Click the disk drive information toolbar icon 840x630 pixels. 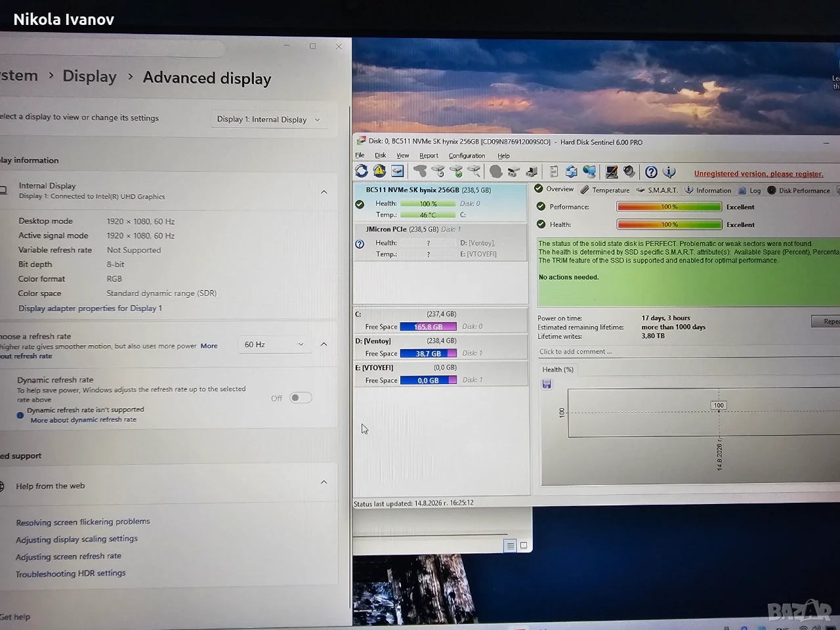click(x=398, y=171)
